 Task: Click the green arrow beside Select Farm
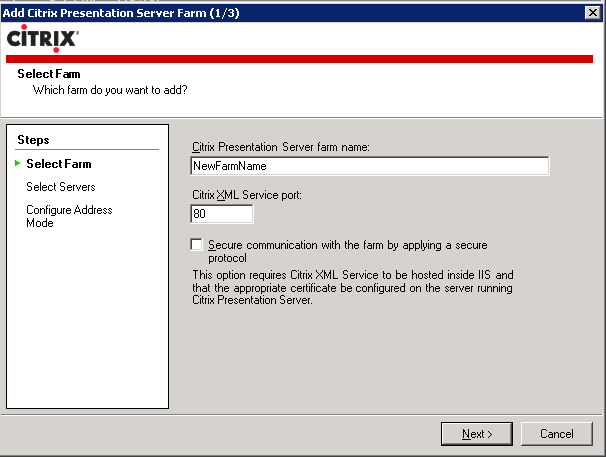click(x=17, y=163)
